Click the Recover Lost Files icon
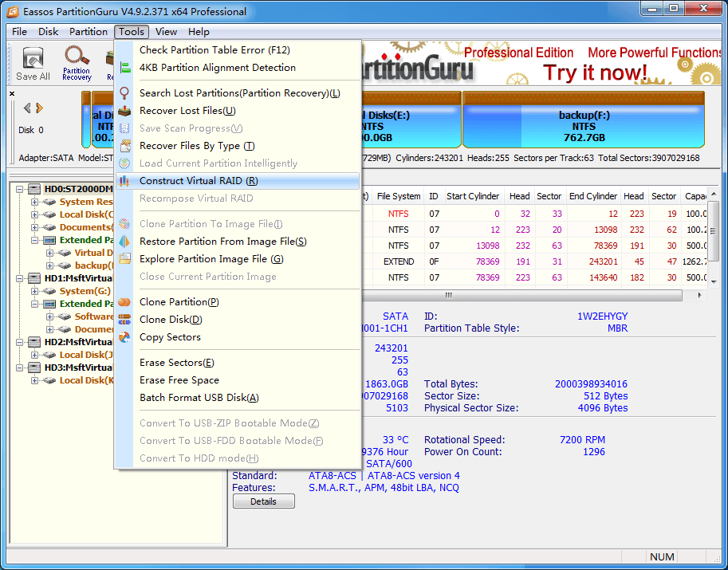728x570 pixels. click(x=124, y=111)
